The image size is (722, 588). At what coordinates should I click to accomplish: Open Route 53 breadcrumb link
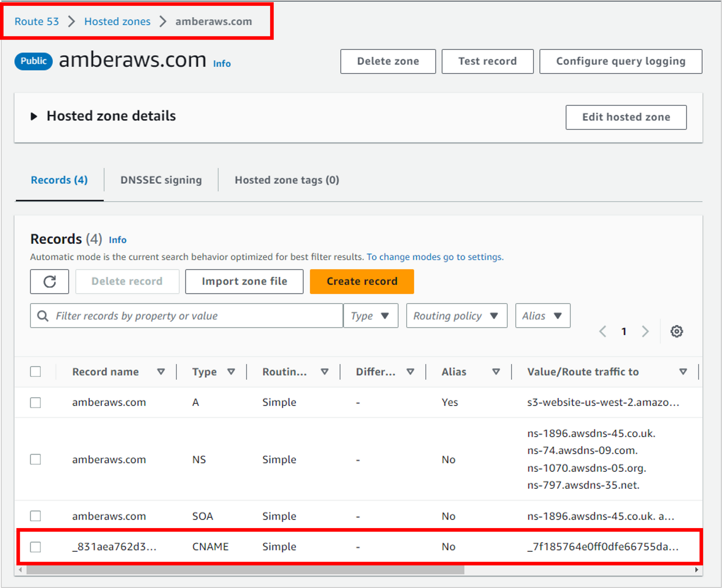[36, 21]
